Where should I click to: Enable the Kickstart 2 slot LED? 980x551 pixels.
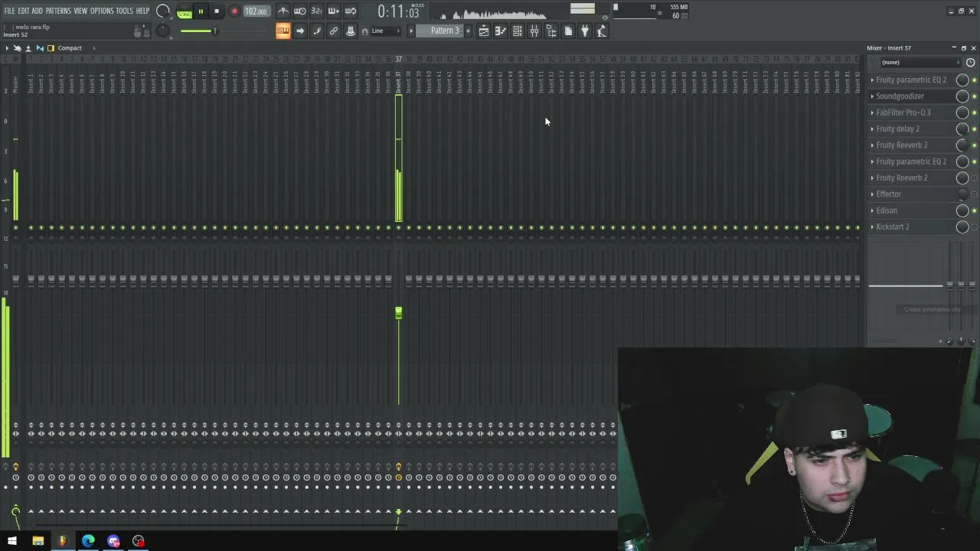click(x=974, y=227)
